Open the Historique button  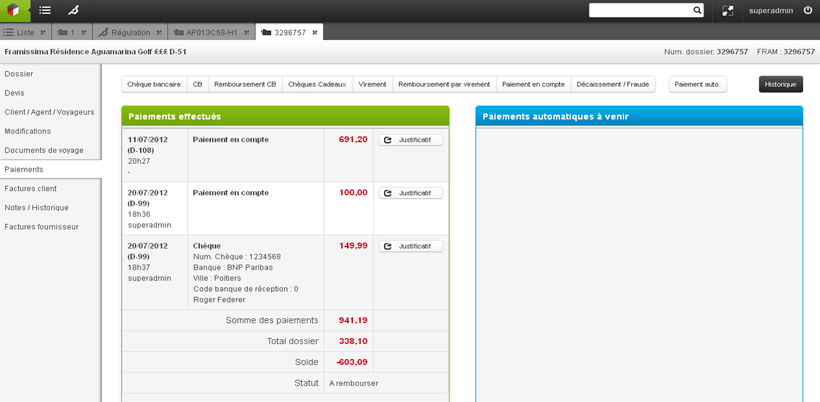[780, 85]
